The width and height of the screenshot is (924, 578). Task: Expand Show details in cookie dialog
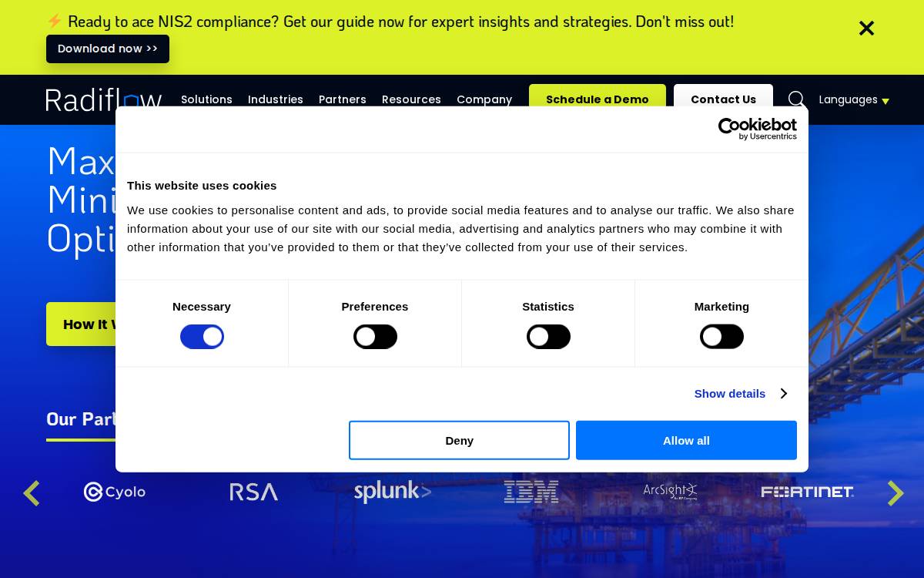(740, 394)
